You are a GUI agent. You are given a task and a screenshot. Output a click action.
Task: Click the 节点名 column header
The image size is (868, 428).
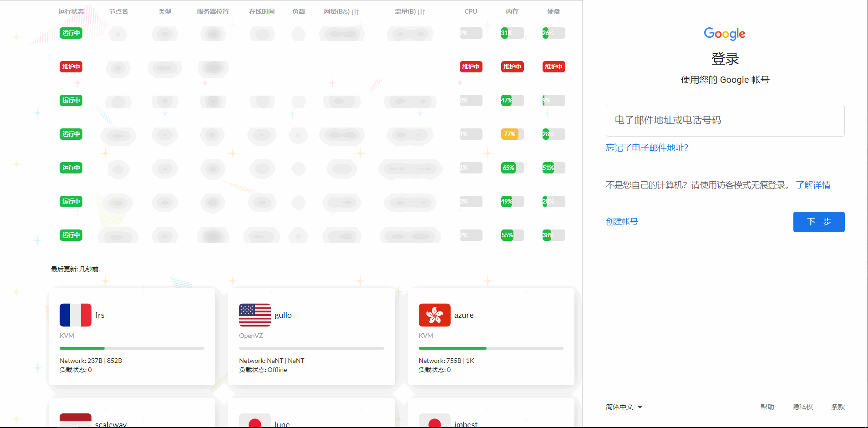coord(118,11)
